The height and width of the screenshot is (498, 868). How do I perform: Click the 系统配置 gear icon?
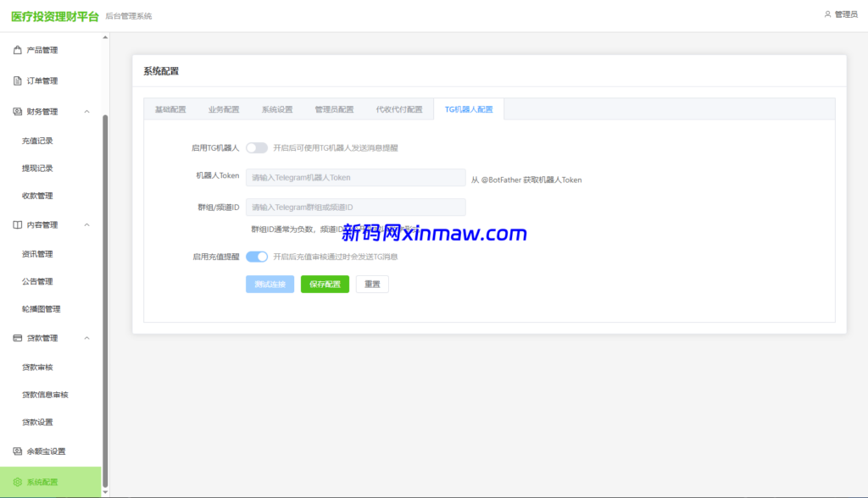coord(17,482)
